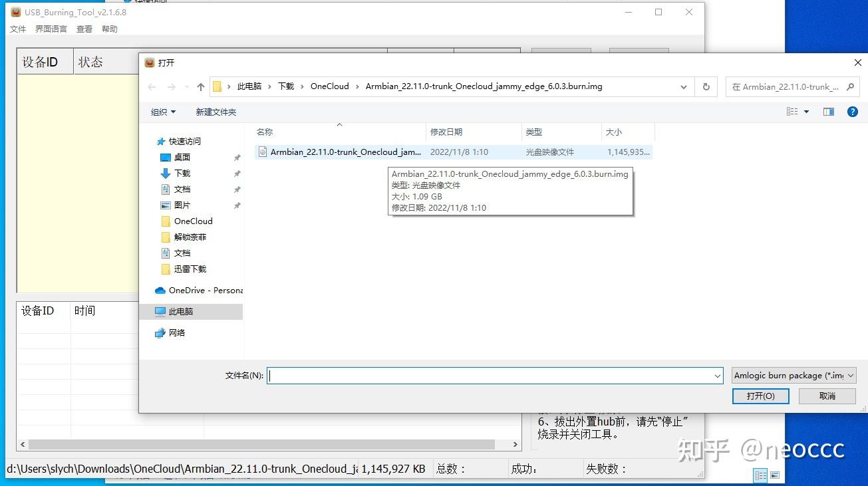Click OneCloud in the address breadcrumb
The height and width of the screenshot is (486, 868).
coord(330,86)
